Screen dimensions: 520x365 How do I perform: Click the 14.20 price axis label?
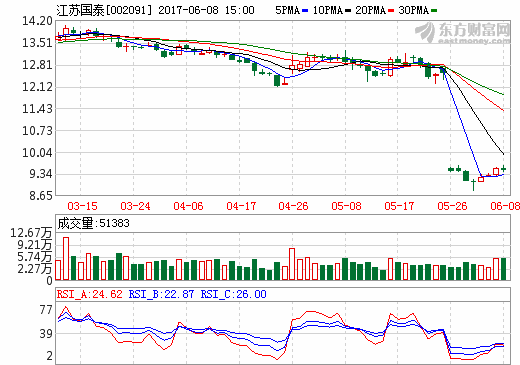[37, 21]
